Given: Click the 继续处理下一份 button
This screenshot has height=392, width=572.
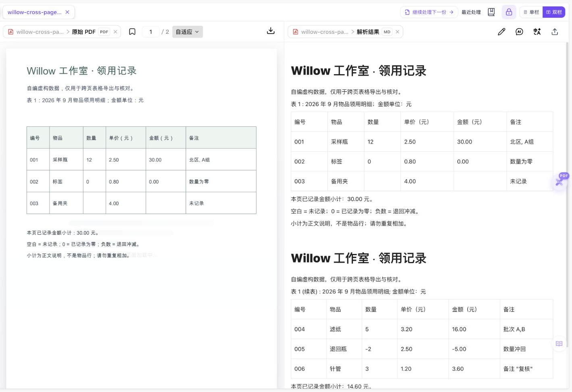Looking at the screenshot, I should pos(429,12).
